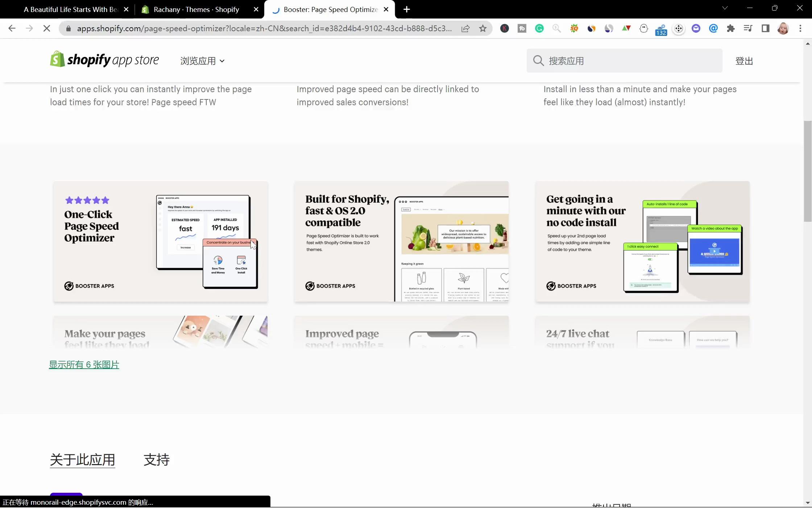Close the Rachany Themes Shopify tab
The width and height of the screenshot is (812, 508).
pos(256,9)
